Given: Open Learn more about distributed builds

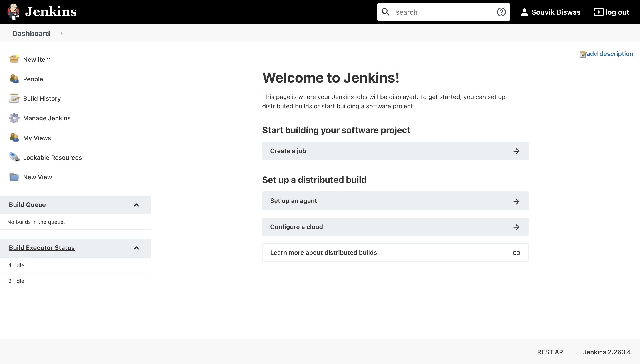Looking at the screenshot, I should point(396,253).
